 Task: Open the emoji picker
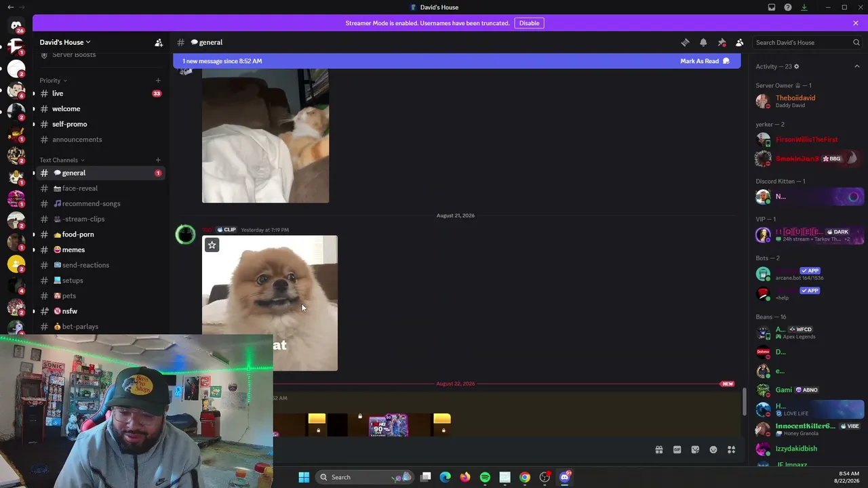point(713,449)
